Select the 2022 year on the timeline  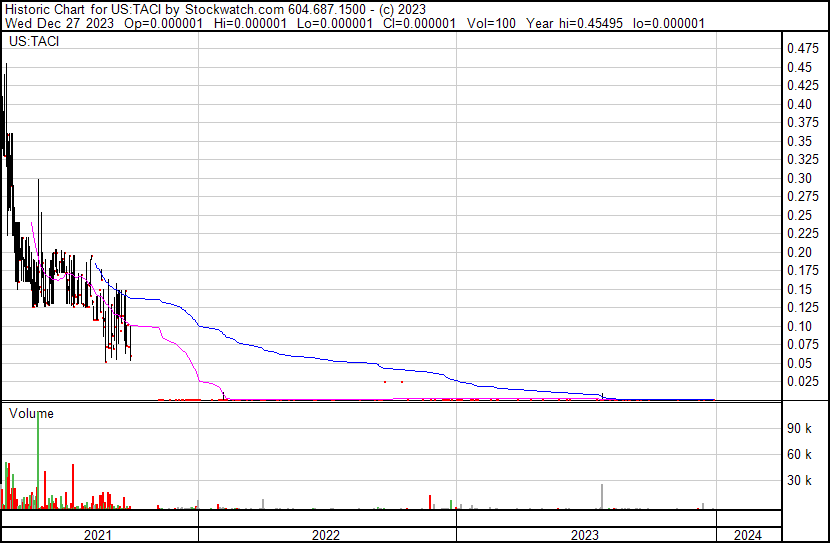[x=326, y=535]
